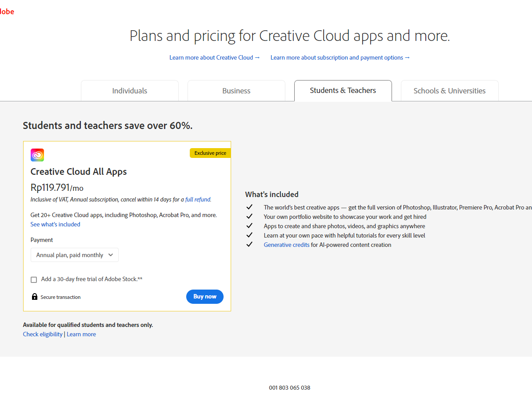Click 'Your own portfolio website' feature line
Viewport: 532px width, 399px height.
345,217
